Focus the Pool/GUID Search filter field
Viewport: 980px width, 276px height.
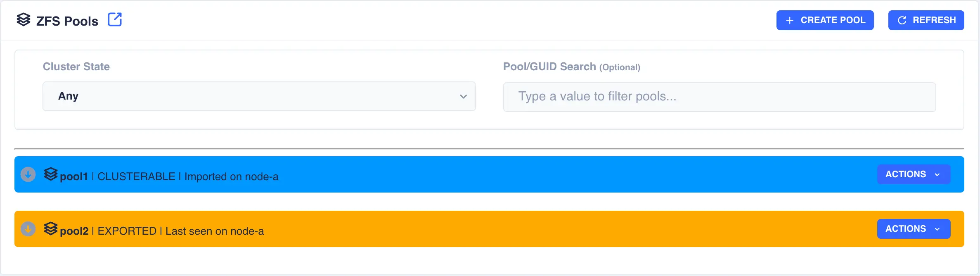click(x=719, y=97)
